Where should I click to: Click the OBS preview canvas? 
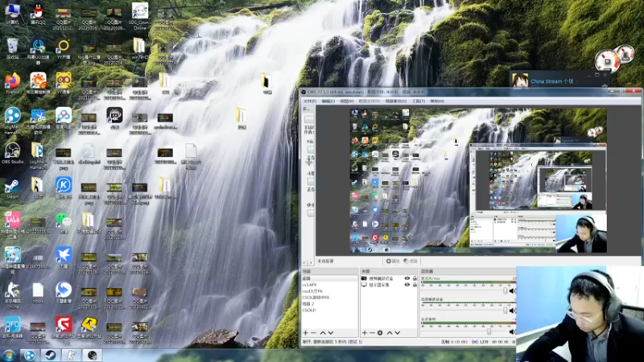pyautogui.click(x=478, y=180)
